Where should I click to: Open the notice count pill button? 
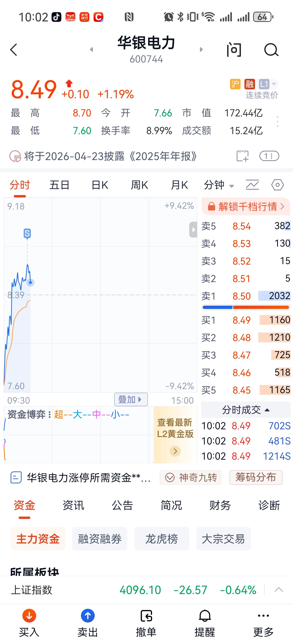tap(269, 156)
